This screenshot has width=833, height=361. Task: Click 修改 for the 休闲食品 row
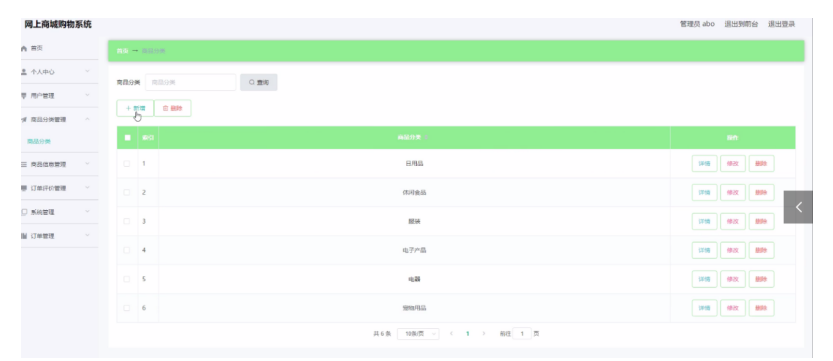(x=733, y=192)
